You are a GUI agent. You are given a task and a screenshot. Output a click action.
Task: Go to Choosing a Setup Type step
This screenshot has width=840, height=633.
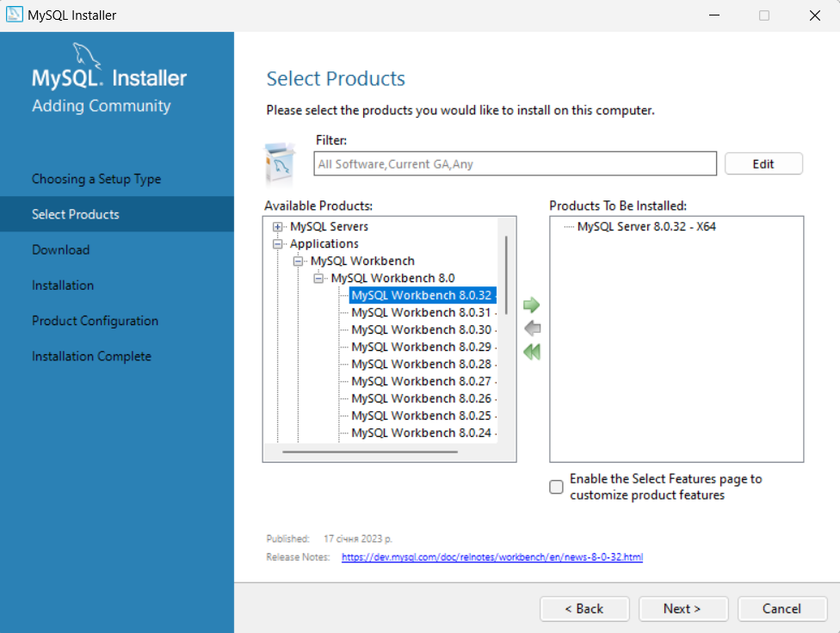pos(96,179)
